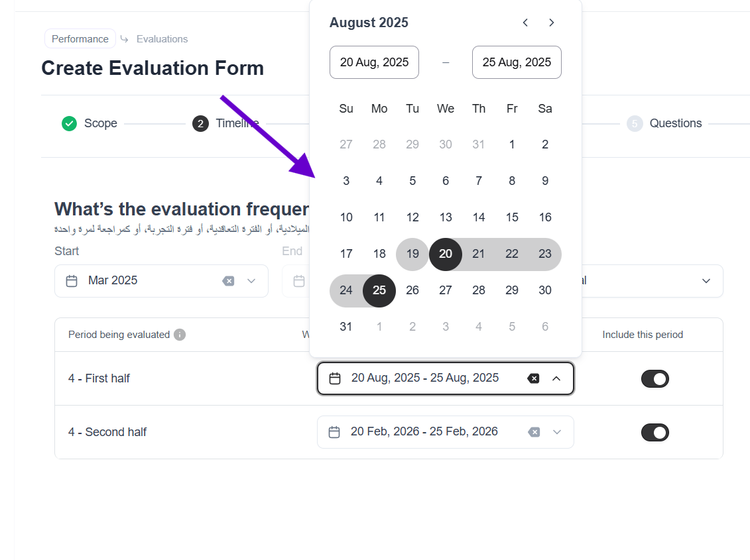Click the 25 Aug, 2025 end date field

point(517,62)
